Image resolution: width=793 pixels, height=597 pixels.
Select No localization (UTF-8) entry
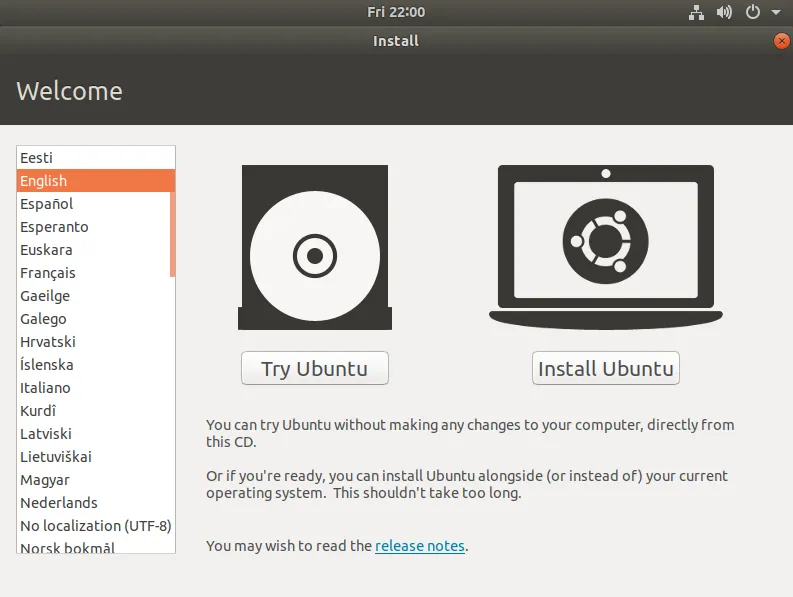pyautogui.click(x=96, y=526)
